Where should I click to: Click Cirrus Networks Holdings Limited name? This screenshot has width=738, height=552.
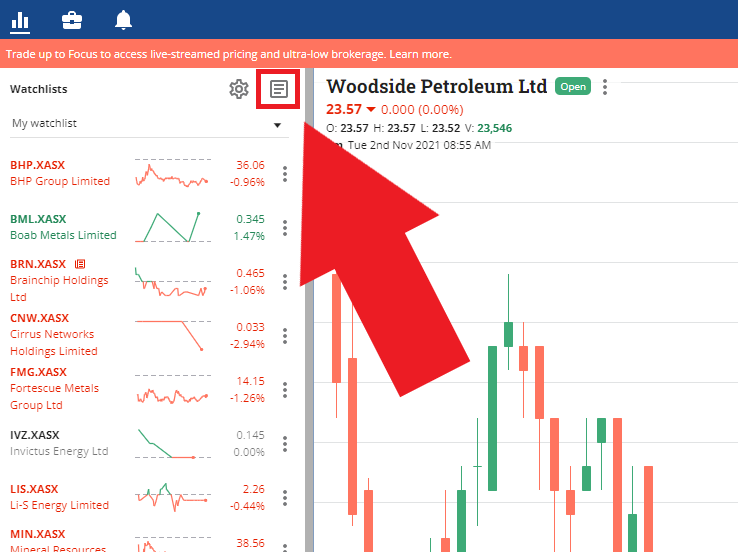(54, 343)
